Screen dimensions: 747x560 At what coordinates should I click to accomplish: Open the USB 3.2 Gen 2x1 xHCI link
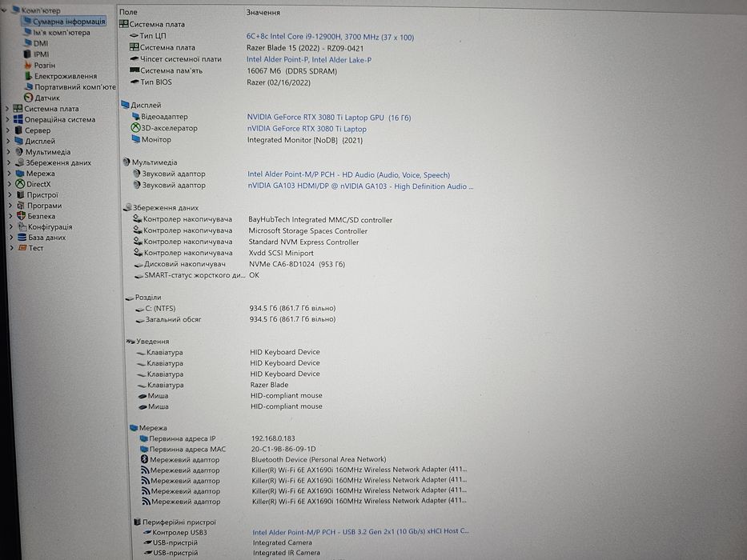point(360,531)
